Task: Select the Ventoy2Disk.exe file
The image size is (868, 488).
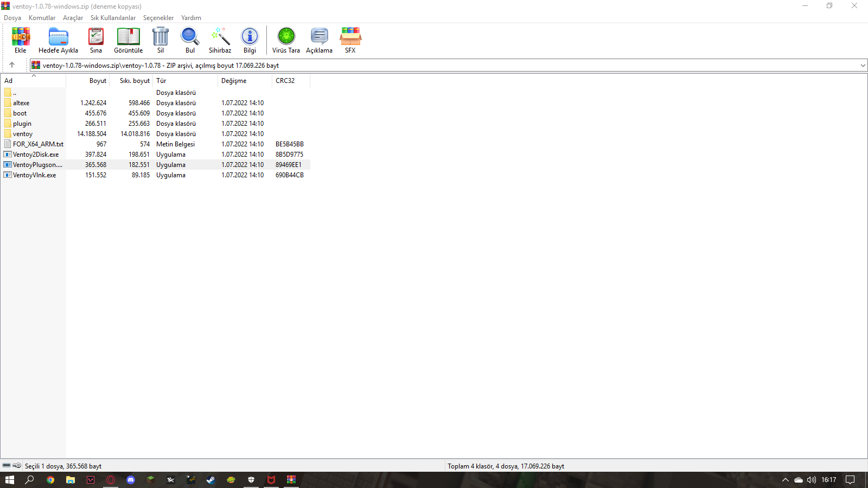Action: point(156,155)
